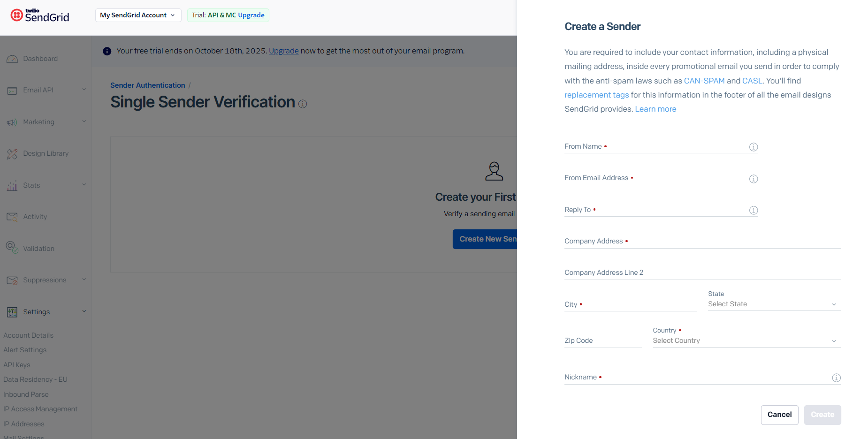Click the Nickname info icon

(x=836, y=378)
